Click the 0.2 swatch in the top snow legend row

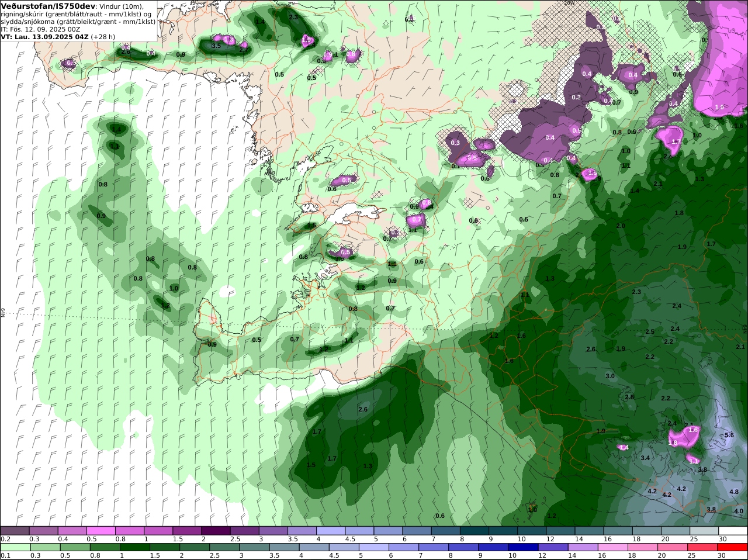pos(15,531)
